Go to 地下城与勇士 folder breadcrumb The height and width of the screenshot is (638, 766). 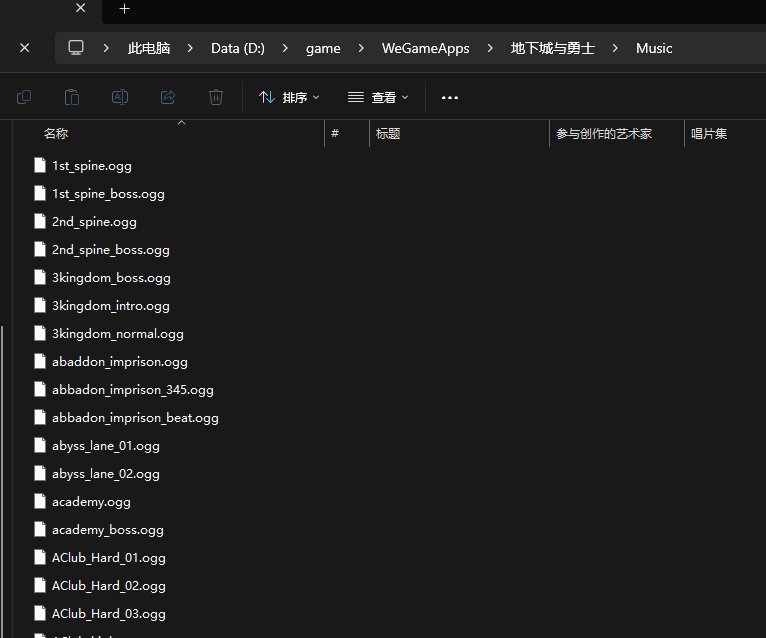click(553, 48)
